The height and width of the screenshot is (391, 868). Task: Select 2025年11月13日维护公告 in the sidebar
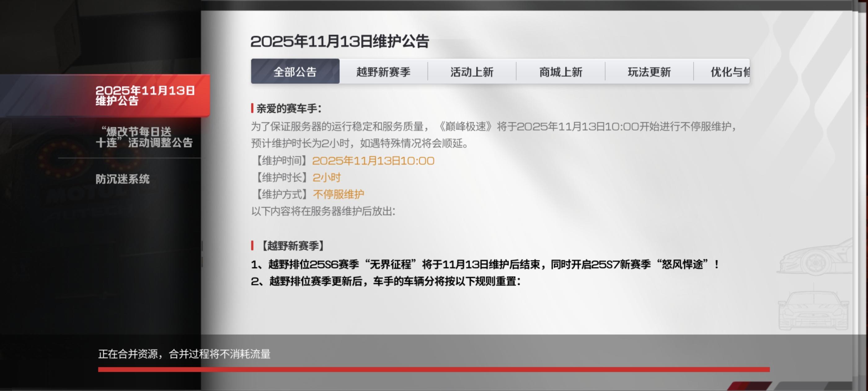click(x=145, y=96)
